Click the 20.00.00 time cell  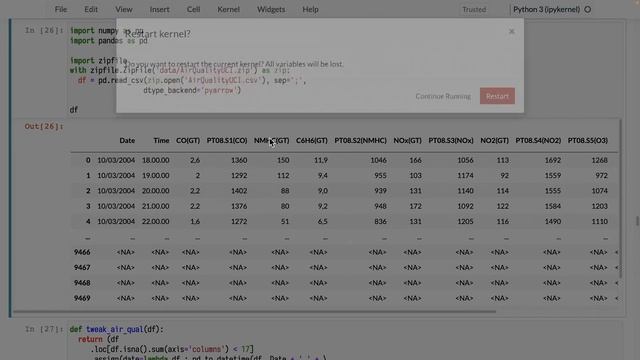pos(156,191)
